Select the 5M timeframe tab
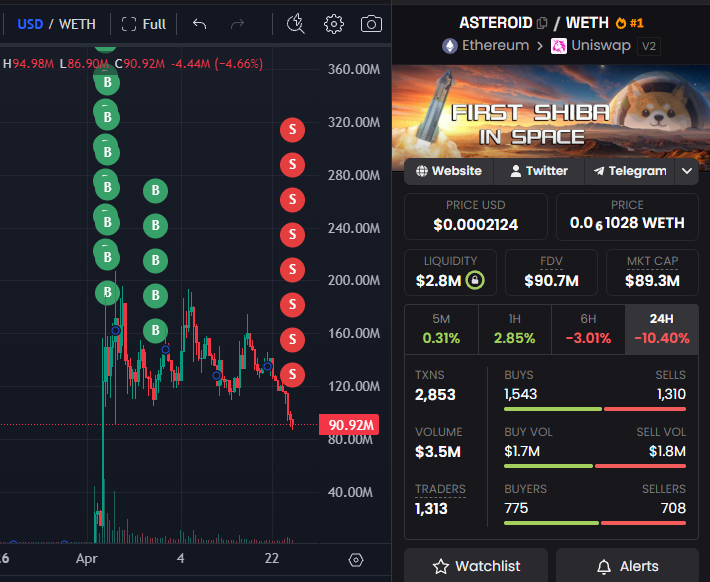This screenshot has height=582, width=710. [x=441, y=329]
